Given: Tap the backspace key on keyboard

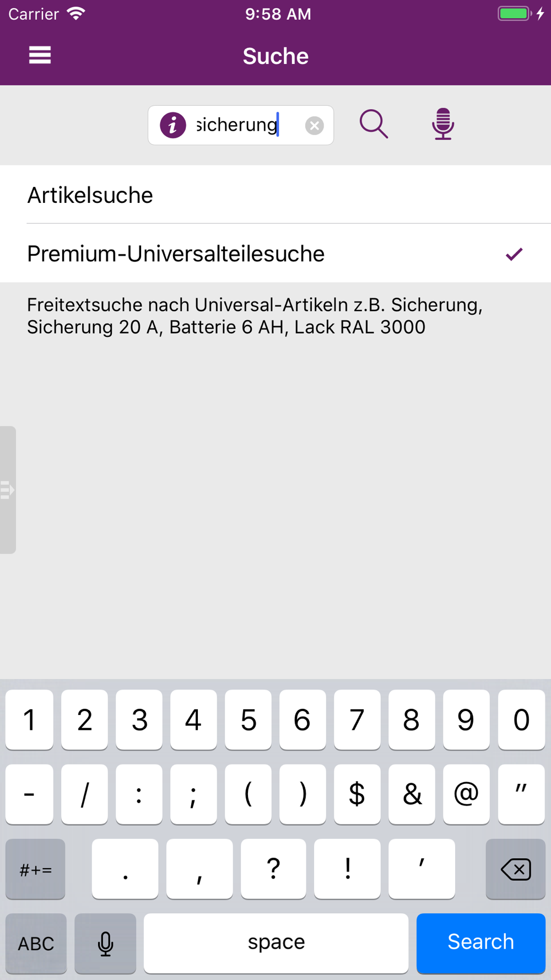Looking at the screenshot, I should pyautogui.click(x=515, y=869).
